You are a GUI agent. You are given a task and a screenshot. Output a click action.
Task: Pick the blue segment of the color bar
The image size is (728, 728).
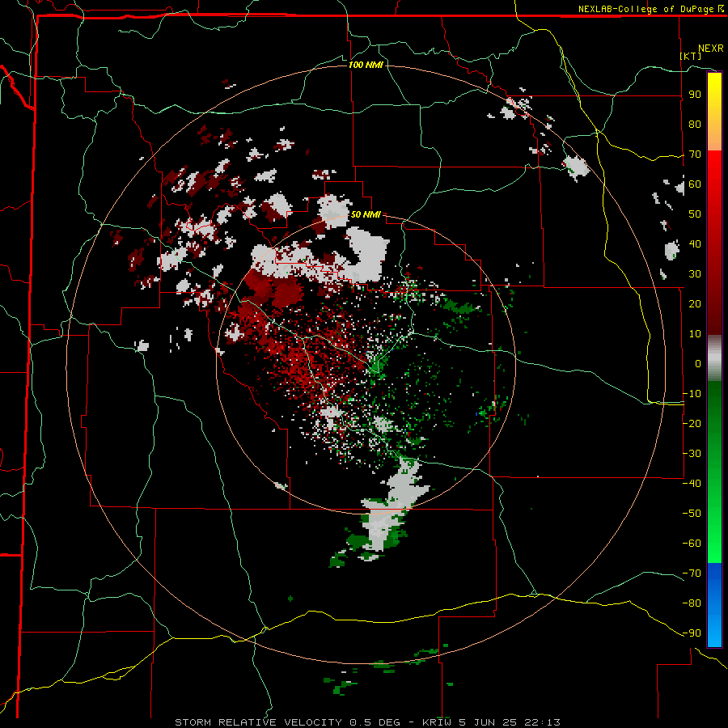tap(714, 604)
